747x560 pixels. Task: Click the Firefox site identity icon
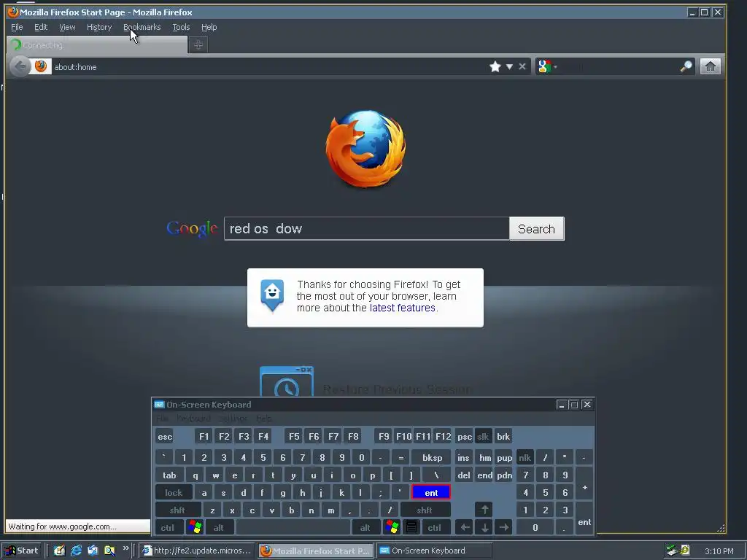point(41,66)
